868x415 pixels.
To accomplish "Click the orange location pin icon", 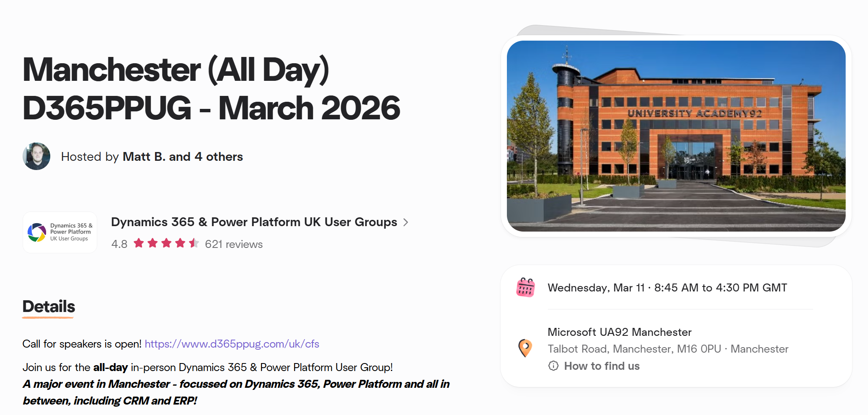I will tap(525, 348).
